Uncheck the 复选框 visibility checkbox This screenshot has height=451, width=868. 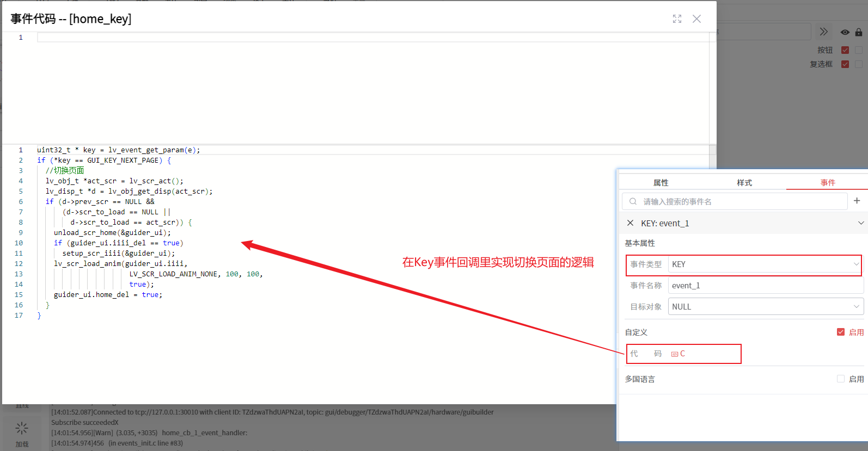845,64
